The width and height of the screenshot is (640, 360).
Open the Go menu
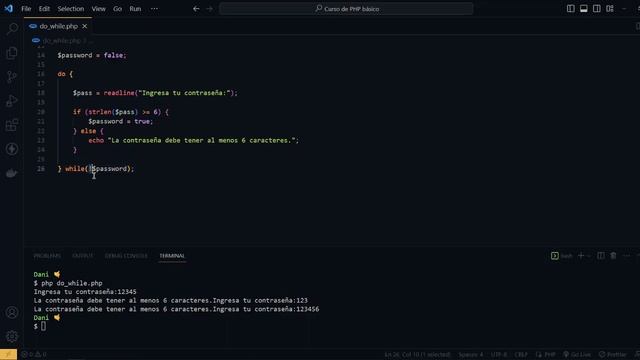[x=118, y=9]
